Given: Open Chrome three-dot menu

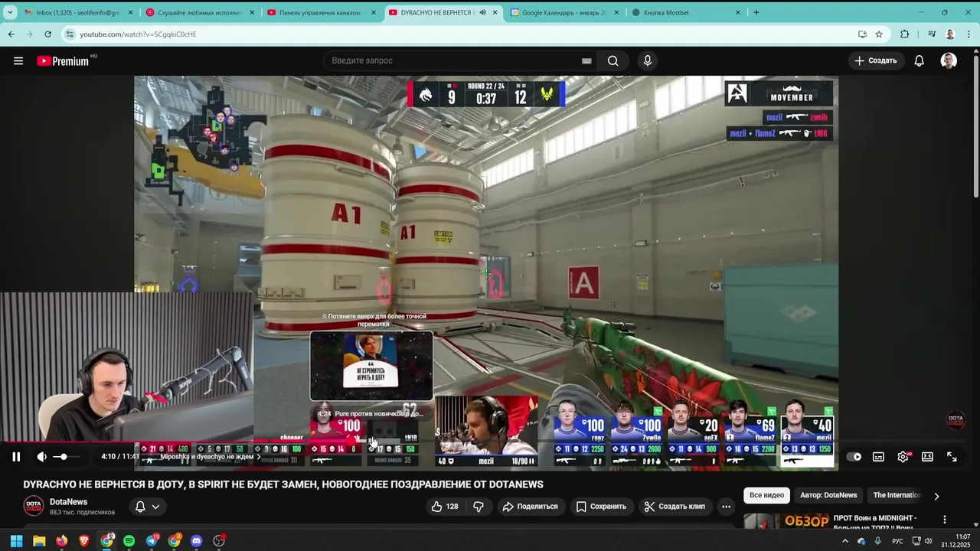Looking at the screenshot, I should coord(968,34).
